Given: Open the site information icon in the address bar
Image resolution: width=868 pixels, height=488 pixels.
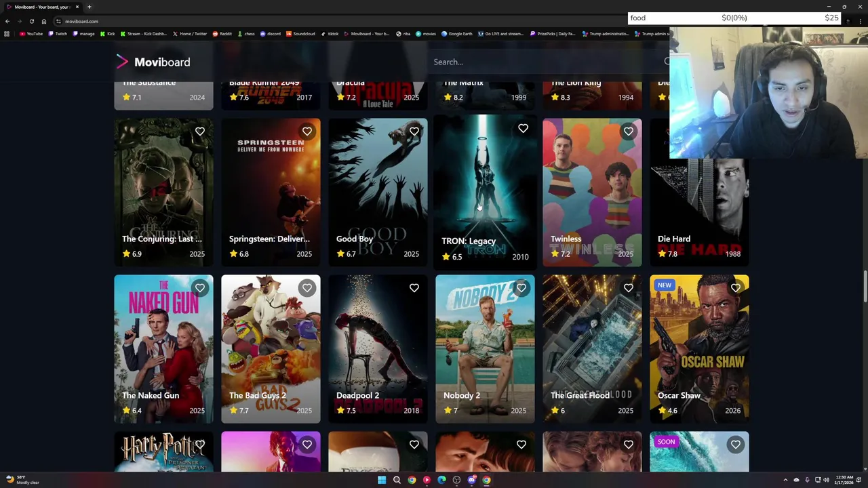Looking at the screenshot, I should (58, 21).
